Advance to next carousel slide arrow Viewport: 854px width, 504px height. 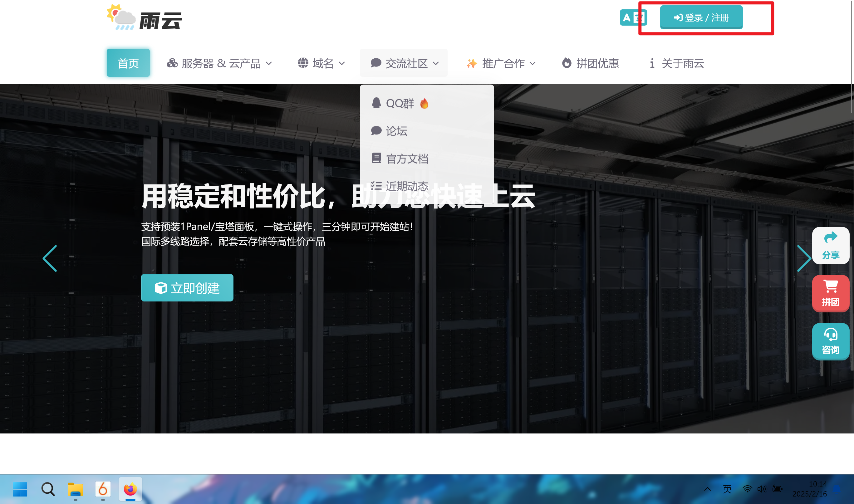804,258
